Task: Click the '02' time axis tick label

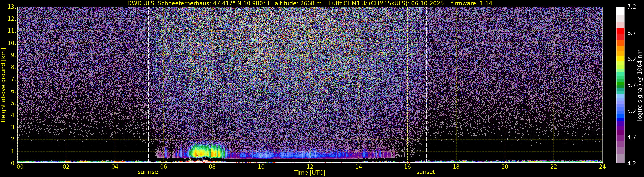Action: click(66, 166)
